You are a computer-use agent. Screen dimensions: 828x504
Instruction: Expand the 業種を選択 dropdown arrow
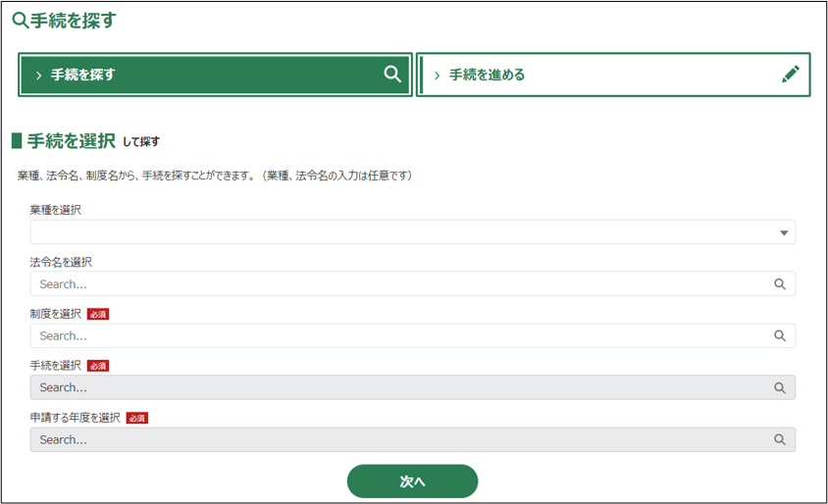784,233
